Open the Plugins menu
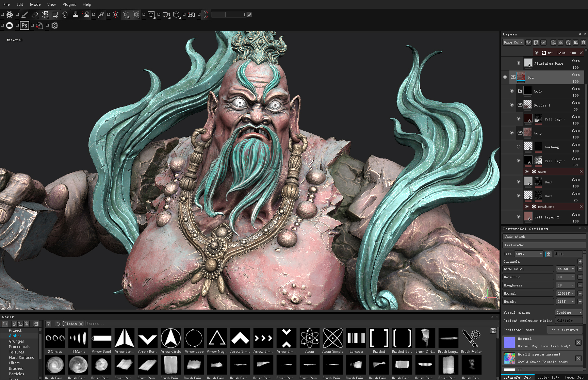The image size is (588, 380). click(69, 4)
